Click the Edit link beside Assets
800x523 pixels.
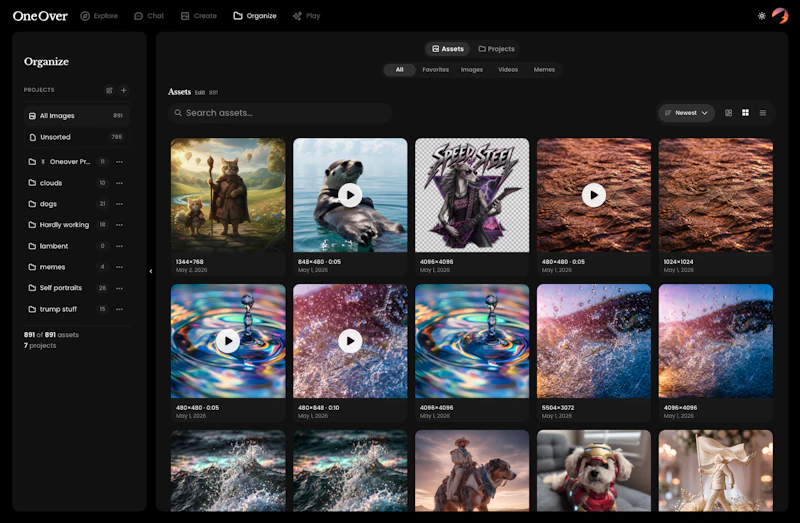tap(199, 92)
